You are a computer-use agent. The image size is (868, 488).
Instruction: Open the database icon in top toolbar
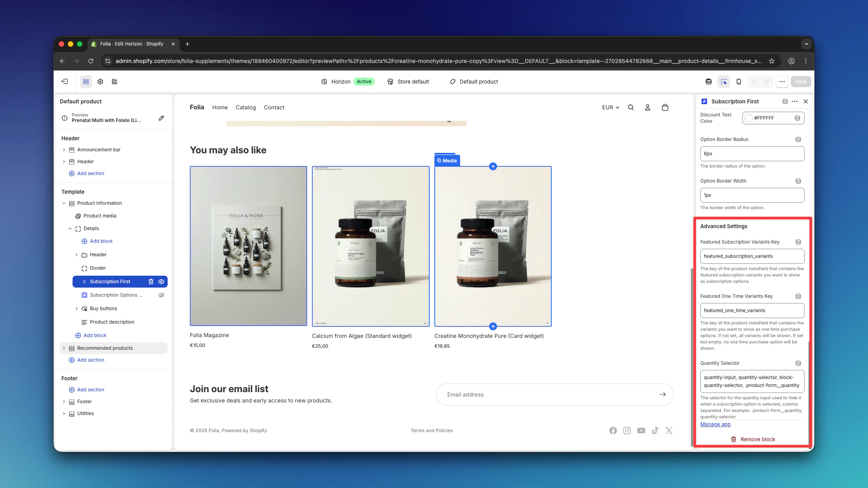709,82
